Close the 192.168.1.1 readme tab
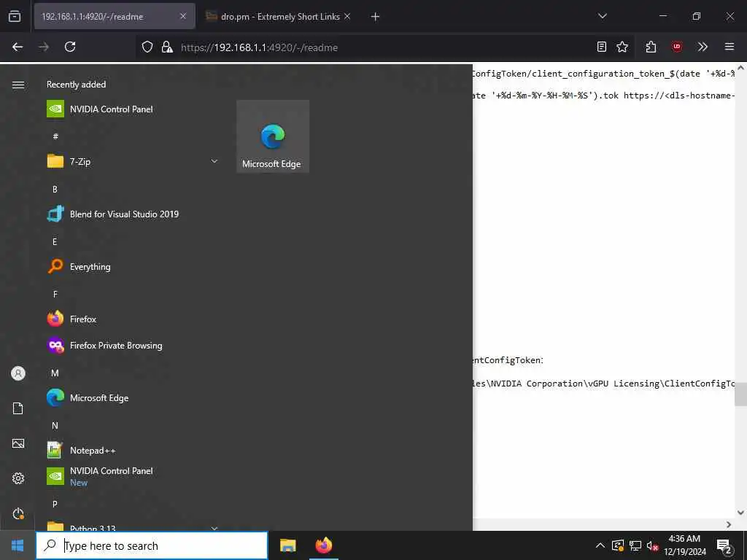747x560 pixels. 183,17
